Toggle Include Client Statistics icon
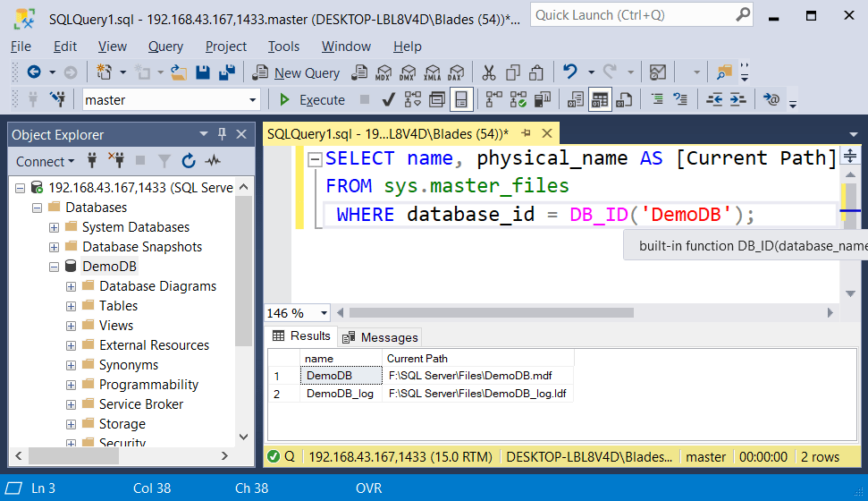Viewport: 868px width, 501px height. pos(543,100)
